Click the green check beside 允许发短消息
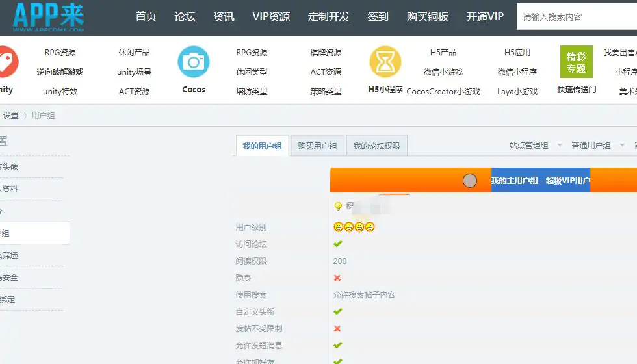Viewport: 637px width, 364px height. [337, 345]
